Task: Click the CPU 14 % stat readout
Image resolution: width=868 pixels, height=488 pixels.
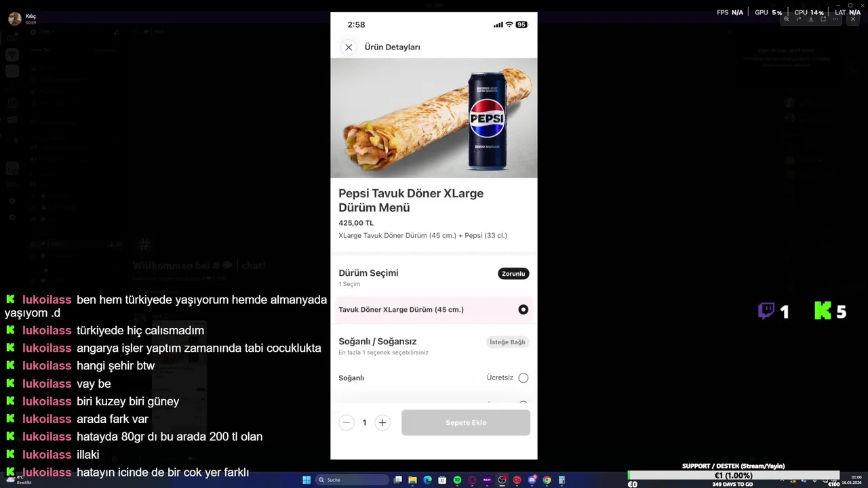Action: click(x=809, y=12)
